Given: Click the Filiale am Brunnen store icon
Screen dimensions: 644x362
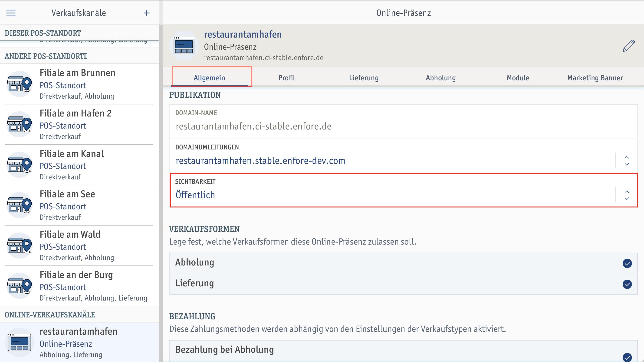Looking at the screenshot, I should 20,84.
